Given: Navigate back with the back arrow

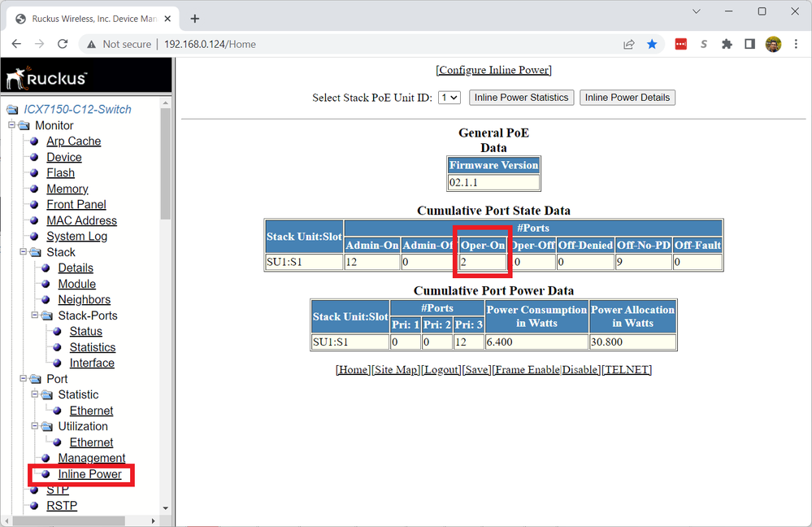Looking at the screenshot, I should pyautogui.click(x=17, y=44).
